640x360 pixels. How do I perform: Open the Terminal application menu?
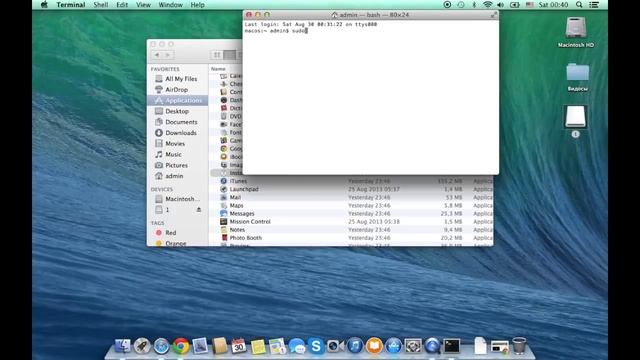click(x=71, y=5)
